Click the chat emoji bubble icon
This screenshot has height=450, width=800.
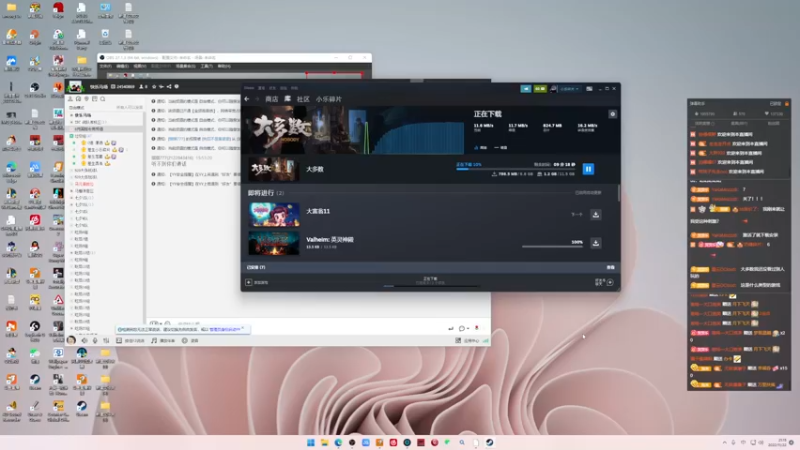pos(462,329)
